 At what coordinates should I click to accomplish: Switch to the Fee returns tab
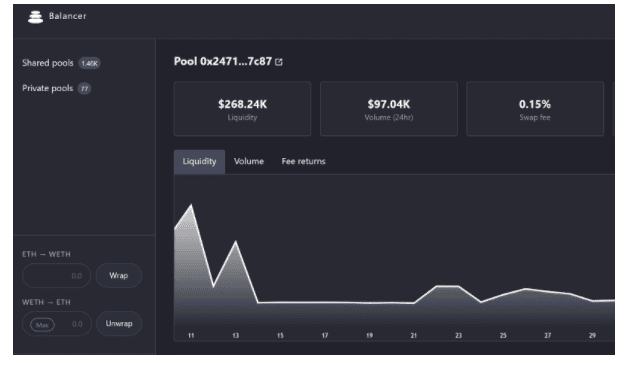point(303,161)
